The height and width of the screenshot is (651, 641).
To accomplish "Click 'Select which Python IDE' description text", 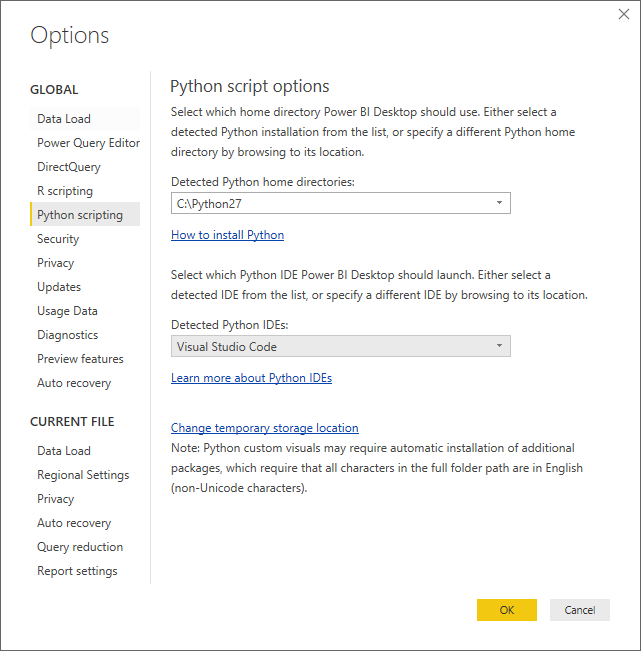I will pyautogui.click(x=379, y=285).
